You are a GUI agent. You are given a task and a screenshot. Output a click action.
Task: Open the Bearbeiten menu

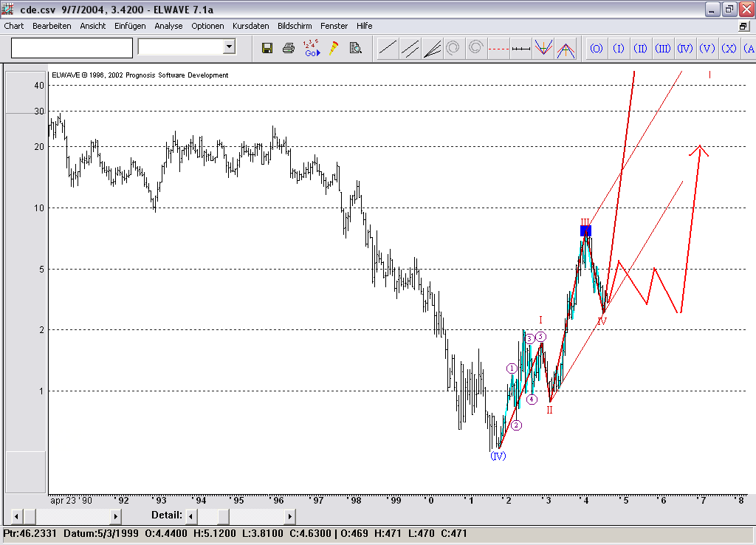click(x=52, y=26)
